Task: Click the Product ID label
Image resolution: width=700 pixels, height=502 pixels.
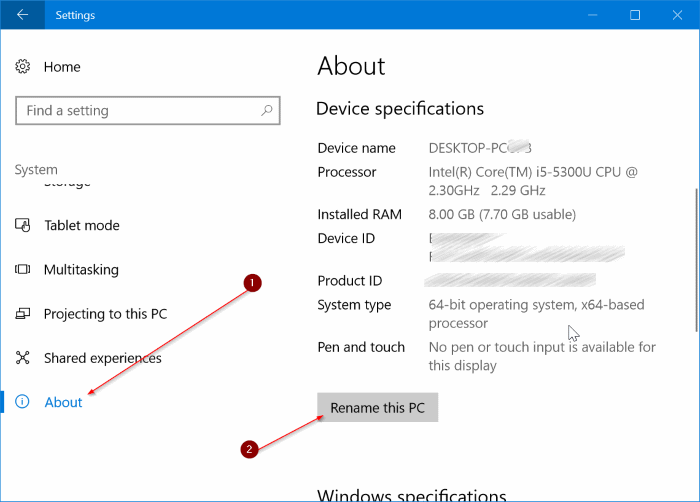Action: point(350,280)
